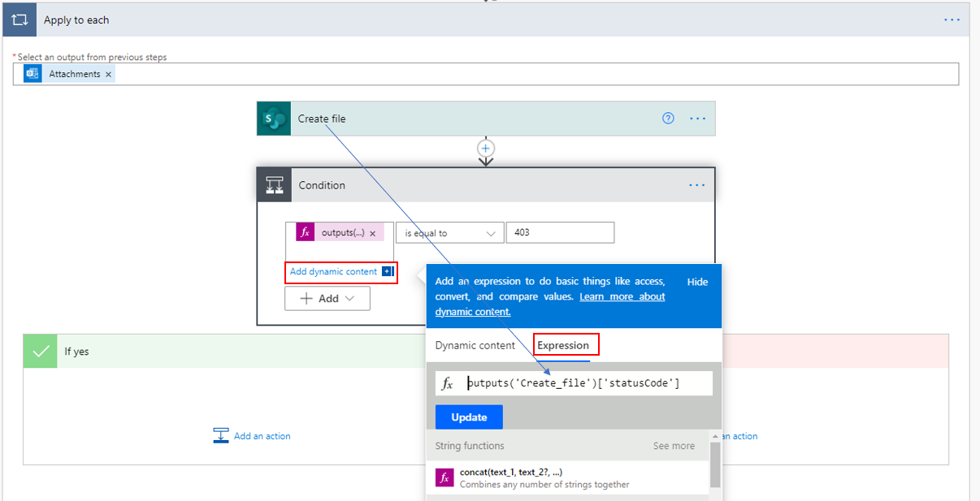Click the concat fx icon
Screen dimensions: 980x501
pos(444,477)
